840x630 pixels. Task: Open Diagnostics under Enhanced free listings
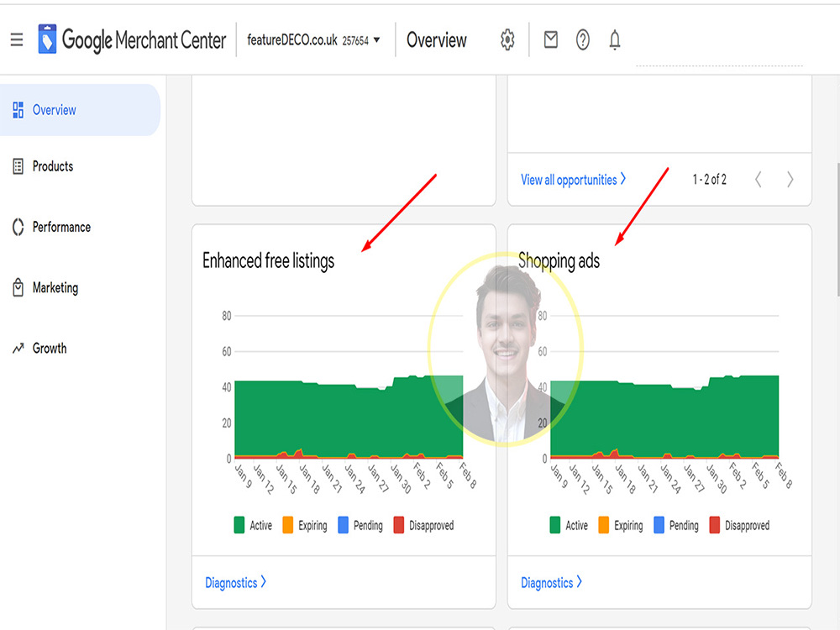click(x=235, y=583)
